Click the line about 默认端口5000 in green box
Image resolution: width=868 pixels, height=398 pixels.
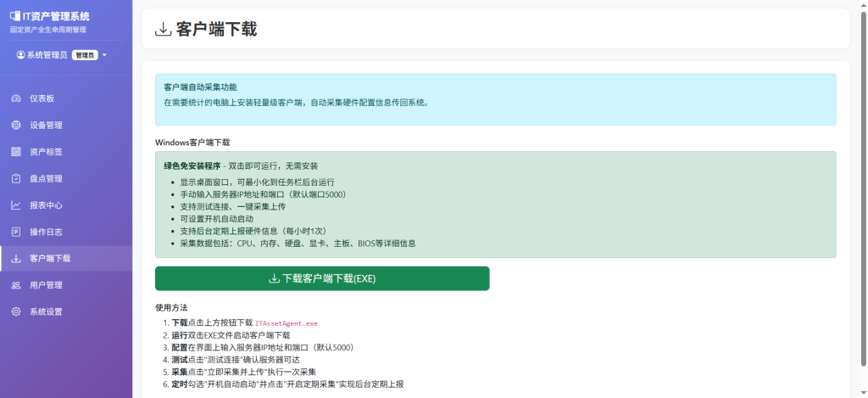click(264, 194)
